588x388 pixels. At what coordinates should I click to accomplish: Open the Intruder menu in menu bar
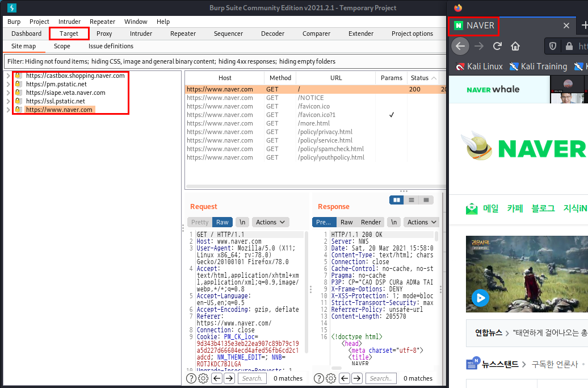click(69, 22)
